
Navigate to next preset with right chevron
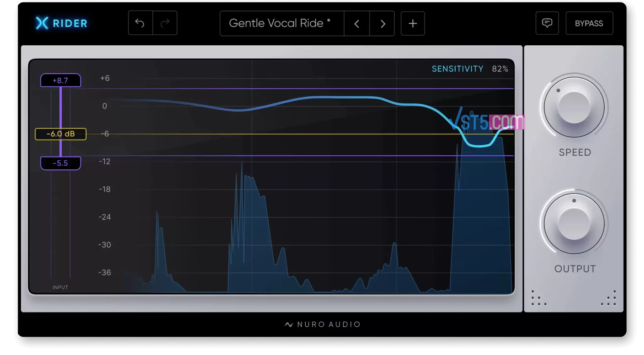tap(382, 23)
